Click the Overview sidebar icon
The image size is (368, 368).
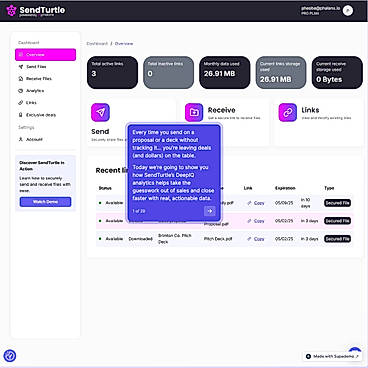coord(21,55)
